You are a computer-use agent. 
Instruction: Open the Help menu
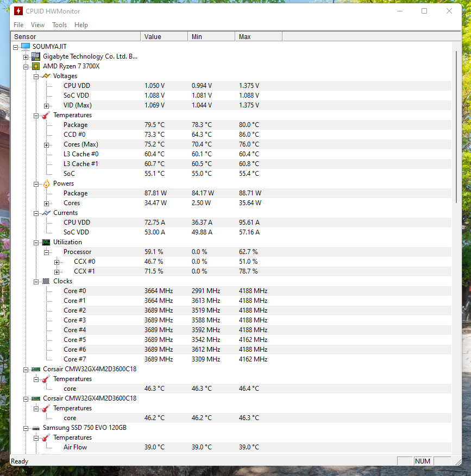[81, 25]
